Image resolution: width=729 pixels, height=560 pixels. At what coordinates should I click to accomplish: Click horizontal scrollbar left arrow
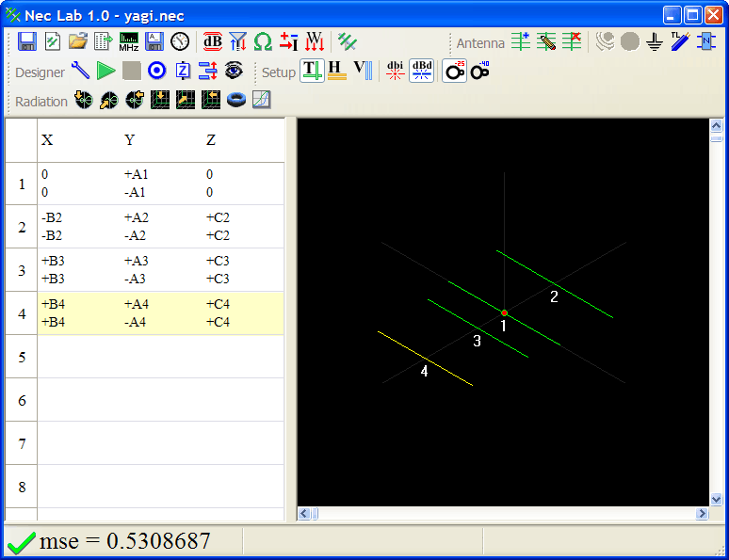(304, 513)
